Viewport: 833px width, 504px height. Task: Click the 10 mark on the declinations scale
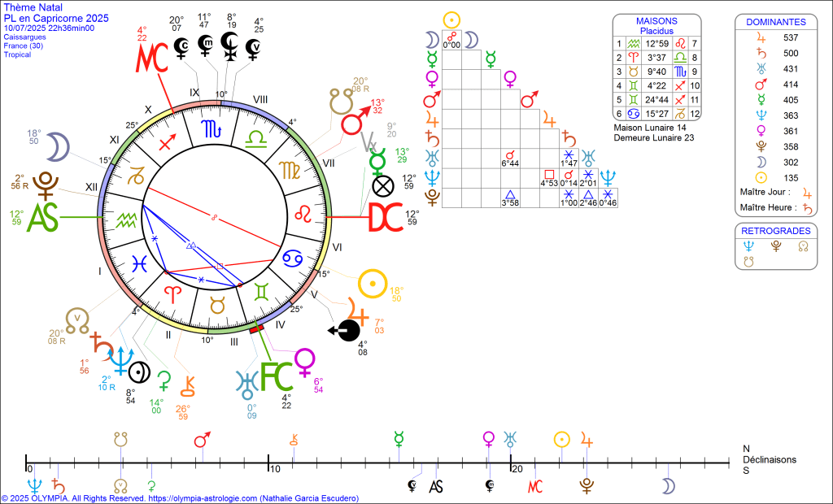(x=274, y=469)
